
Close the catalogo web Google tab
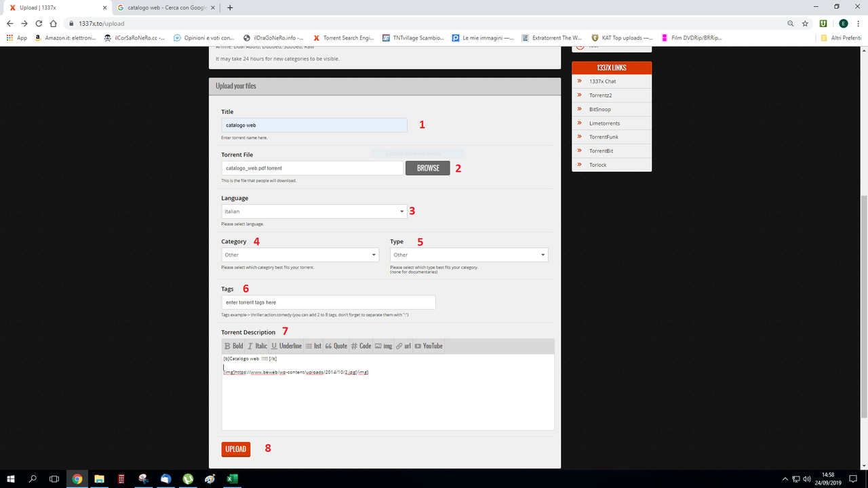(214, 7)
